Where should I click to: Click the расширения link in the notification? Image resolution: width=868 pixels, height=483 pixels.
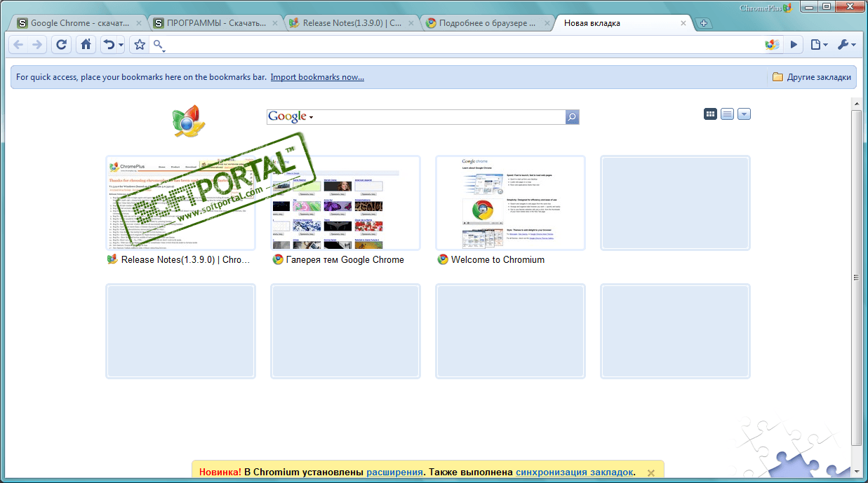pos(394,472)
